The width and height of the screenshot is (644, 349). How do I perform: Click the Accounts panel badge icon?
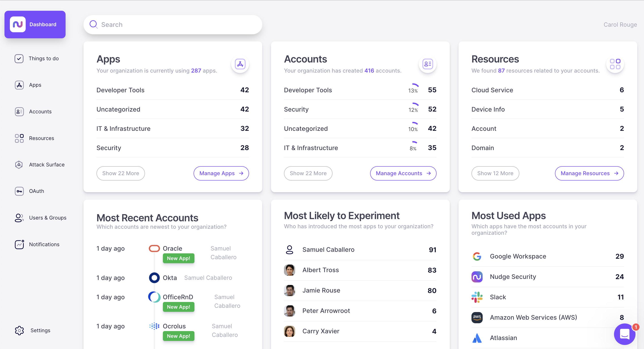[427, 64]
